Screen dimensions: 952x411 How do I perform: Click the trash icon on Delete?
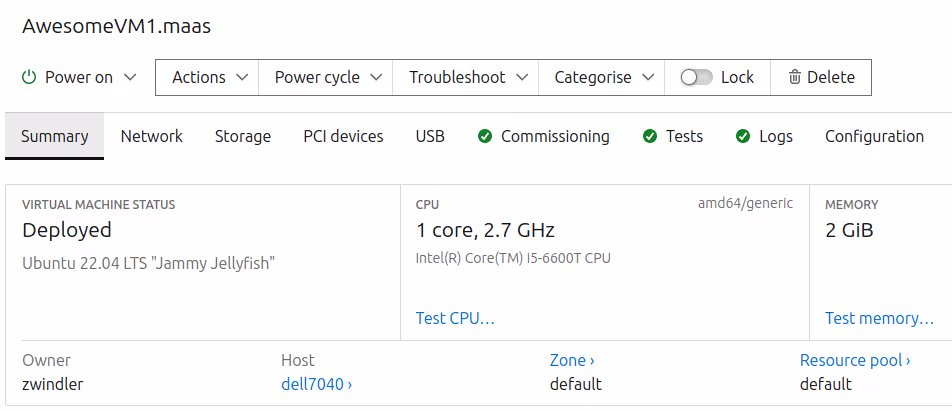[795, 77]
